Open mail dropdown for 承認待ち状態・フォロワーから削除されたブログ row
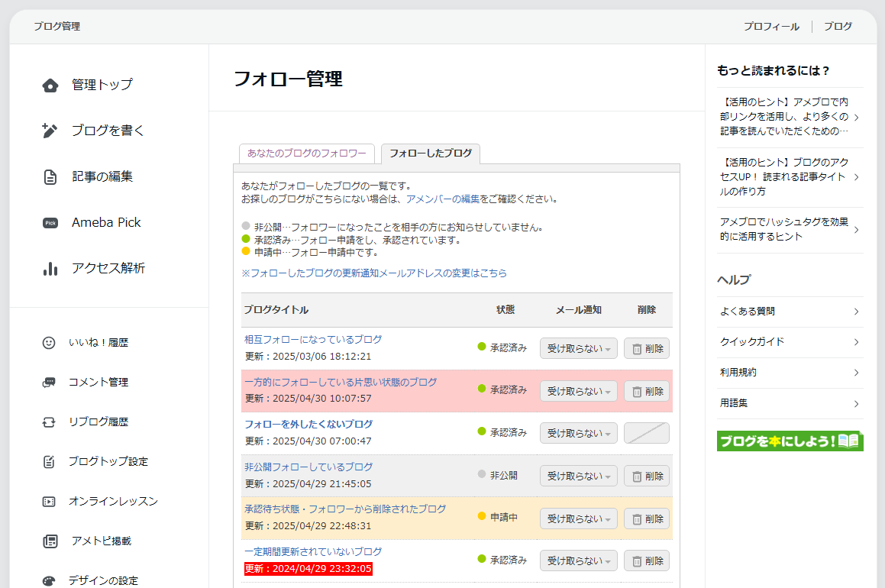This screenshot has width=885, height=588. pyautogui.click(x=579, y=519)
